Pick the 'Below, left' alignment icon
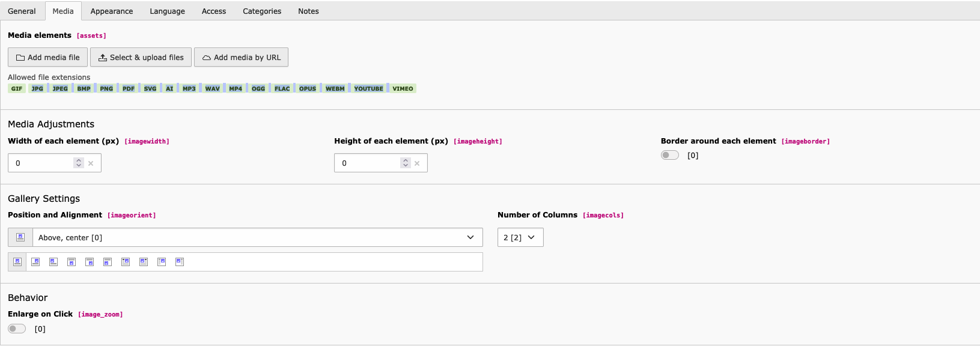980x346 pixels. pyautogui.click(x=108, y=262)
